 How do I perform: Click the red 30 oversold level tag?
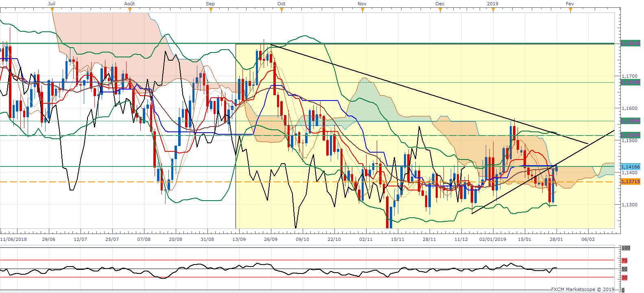click(x=624, y=278)
